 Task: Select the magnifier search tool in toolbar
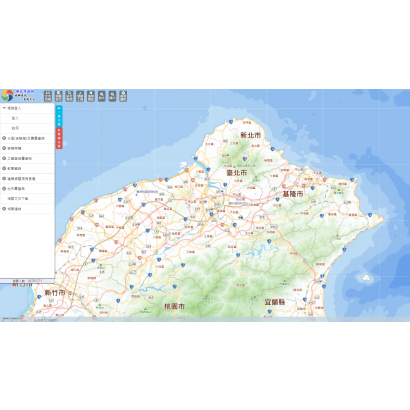click(69, 96)
